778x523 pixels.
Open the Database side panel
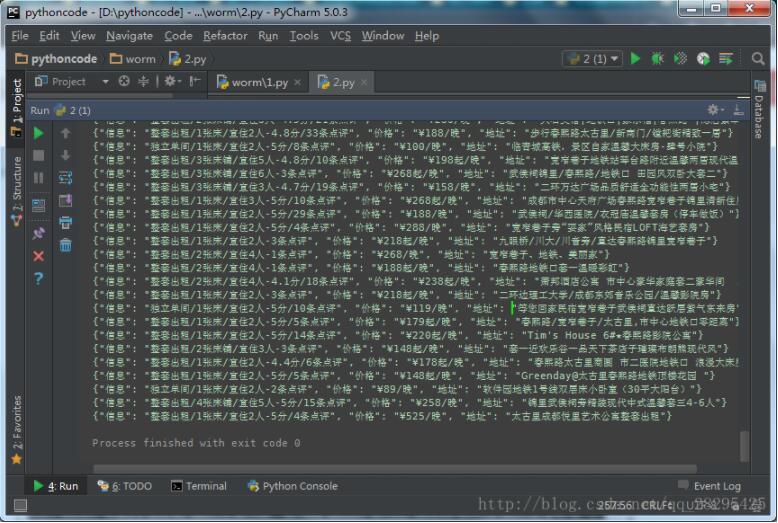point(759,110)
